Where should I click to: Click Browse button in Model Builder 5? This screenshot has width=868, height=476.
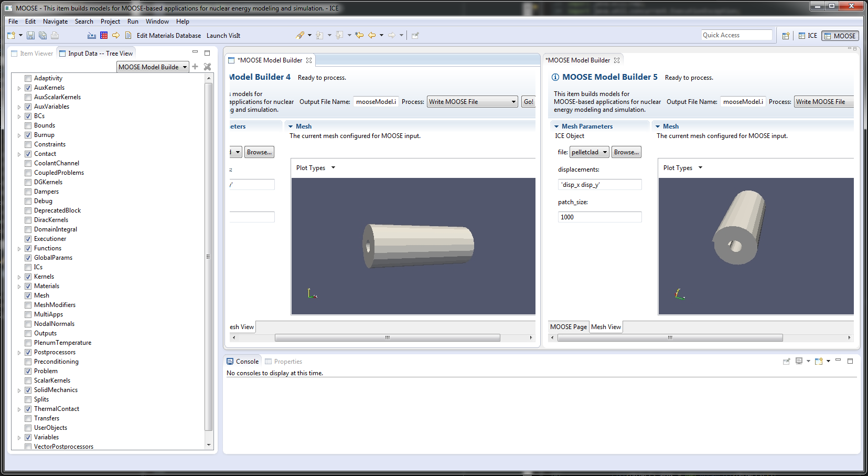(x=626, y=152)
